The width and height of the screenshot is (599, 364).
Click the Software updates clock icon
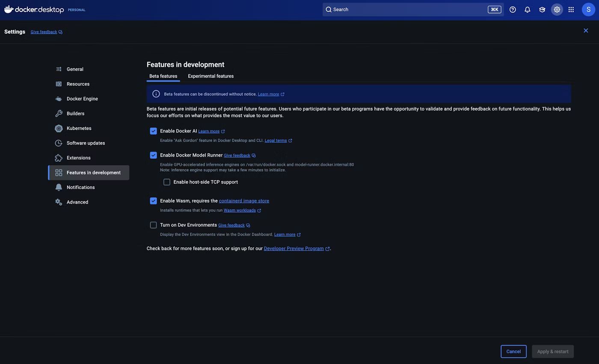(x=59, y=143)
